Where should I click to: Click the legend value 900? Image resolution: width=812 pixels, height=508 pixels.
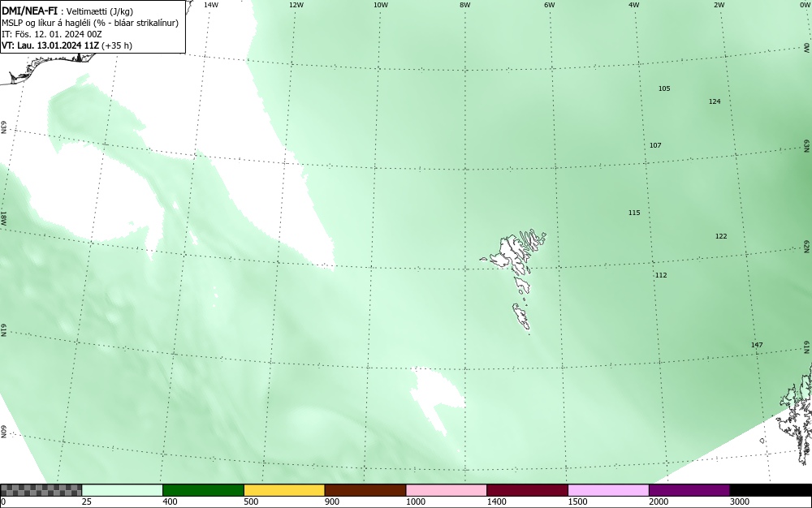(332, 502)
